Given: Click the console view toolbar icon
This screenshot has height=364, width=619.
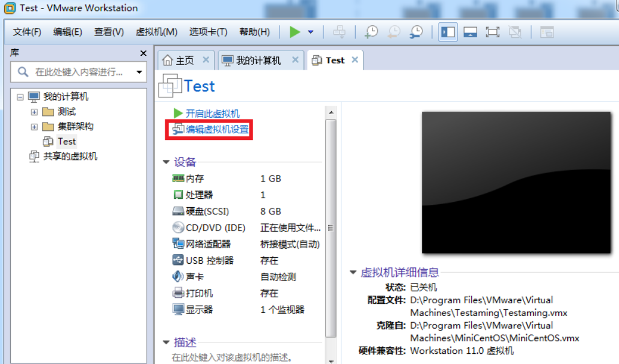Looking at the screenshot, I should (x=547, y=32).
